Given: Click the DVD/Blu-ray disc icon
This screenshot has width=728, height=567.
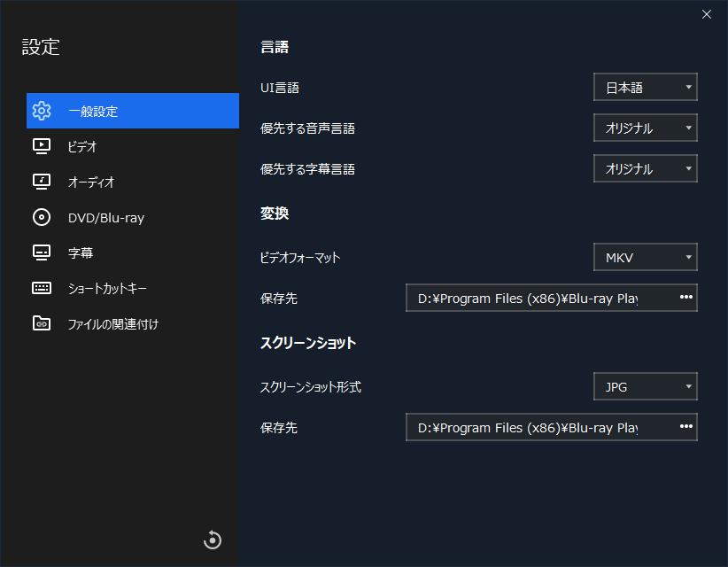Looking at the screenshot, I should [42, 217].
